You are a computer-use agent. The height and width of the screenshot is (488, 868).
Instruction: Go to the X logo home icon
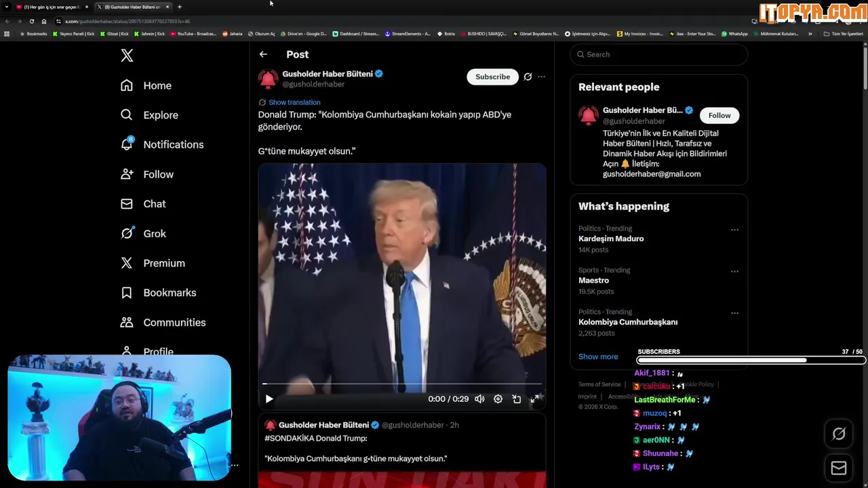click(x=127, y=56)
